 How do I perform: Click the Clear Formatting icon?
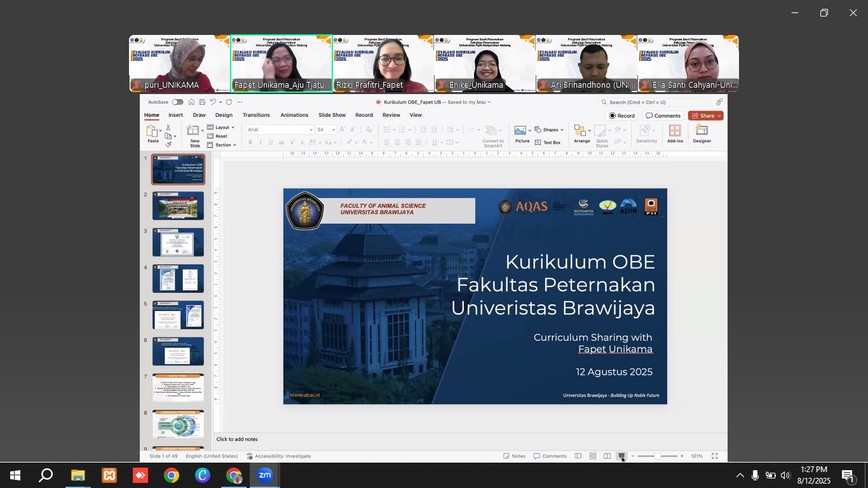click(369, 130)
